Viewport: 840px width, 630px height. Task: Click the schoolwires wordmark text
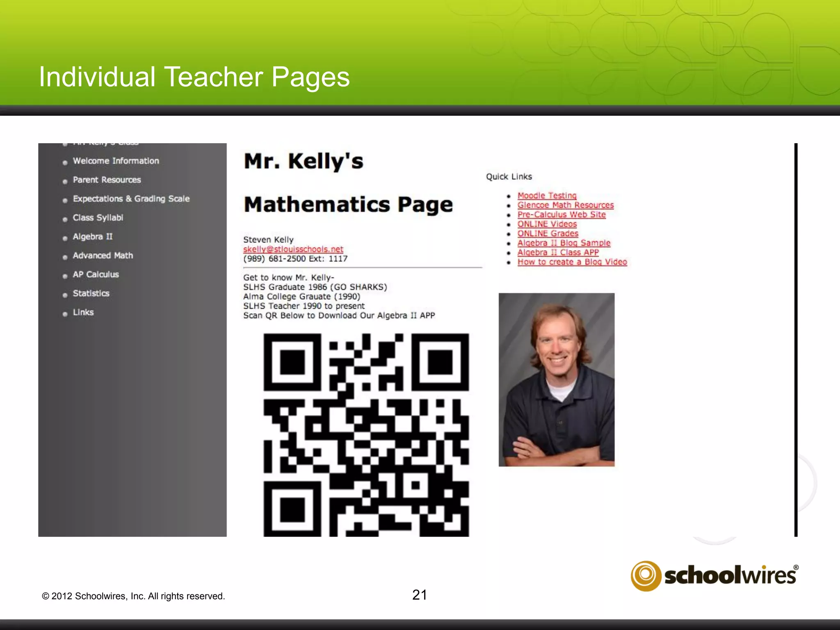(731, 575)
